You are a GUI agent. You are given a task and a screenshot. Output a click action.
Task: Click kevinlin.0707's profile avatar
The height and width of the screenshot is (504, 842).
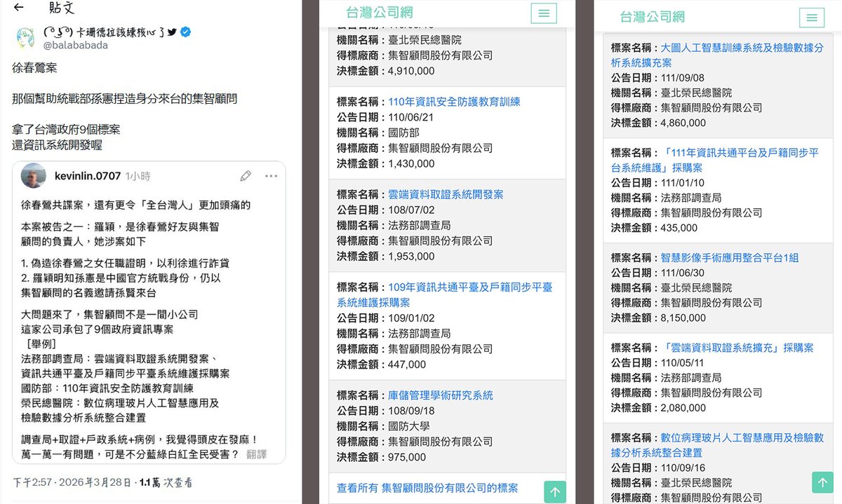coord(32,176)
